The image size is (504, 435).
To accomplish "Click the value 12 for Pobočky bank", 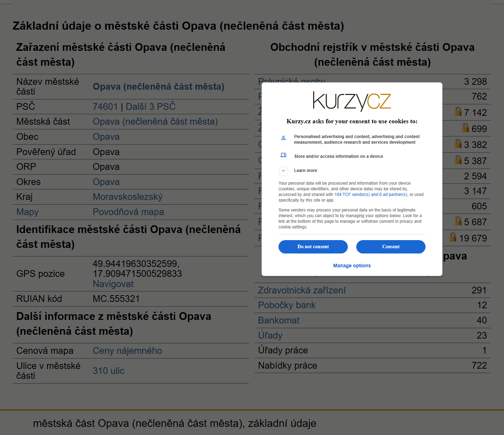I will tap(482, 305).
